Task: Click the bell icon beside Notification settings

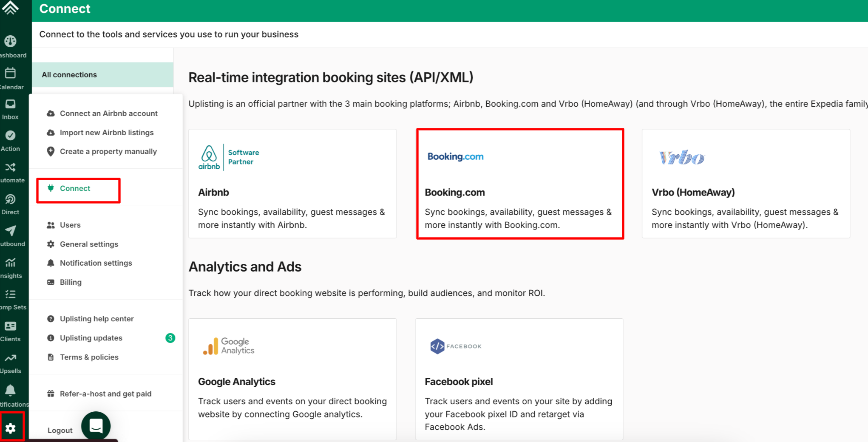Action: coord(51,263)
